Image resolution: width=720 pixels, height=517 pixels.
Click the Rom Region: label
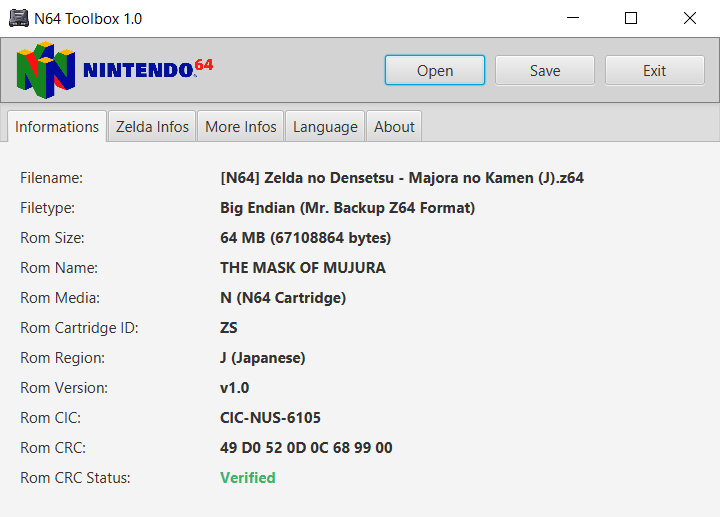click(x=62, y=358)
